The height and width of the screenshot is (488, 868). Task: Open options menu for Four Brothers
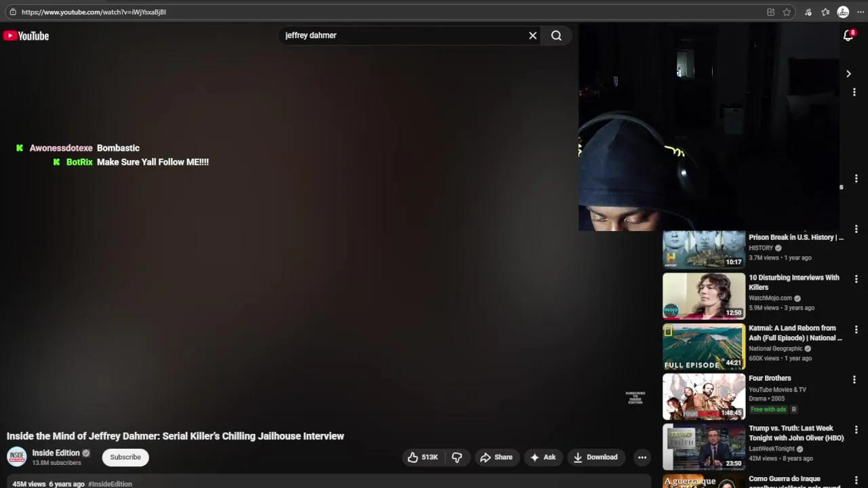854,380
